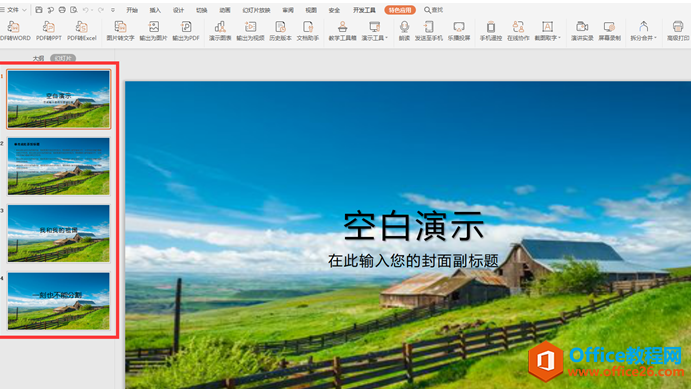Start 朗读 (read aloud)
691x389 pixels.
click(404, 31)
